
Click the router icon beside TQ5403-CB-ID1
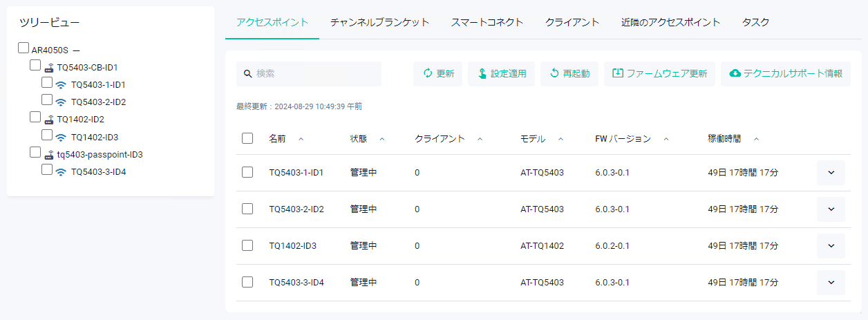point(49,68)
